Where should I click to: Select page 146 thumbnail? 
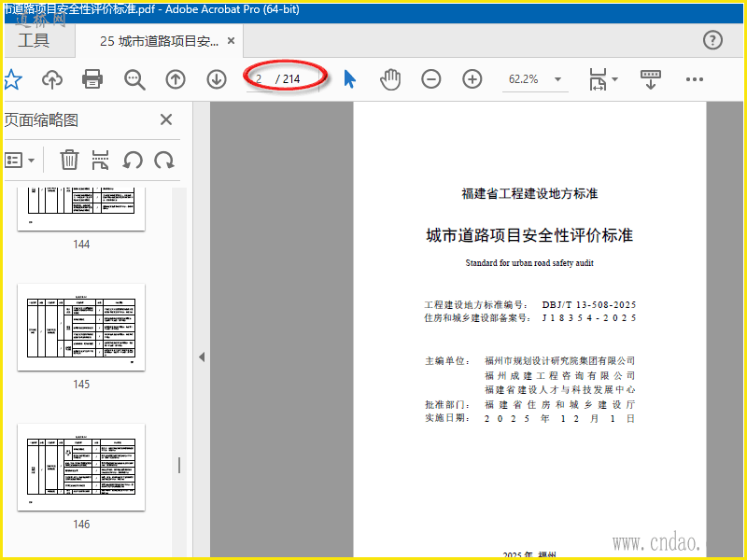[x=81, y=468]
